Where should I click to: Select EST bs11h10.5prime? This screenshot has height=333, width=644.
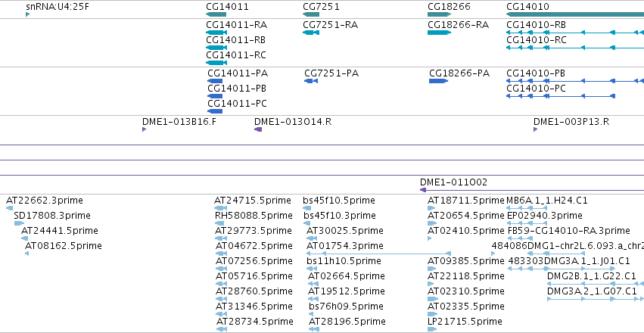344,261
